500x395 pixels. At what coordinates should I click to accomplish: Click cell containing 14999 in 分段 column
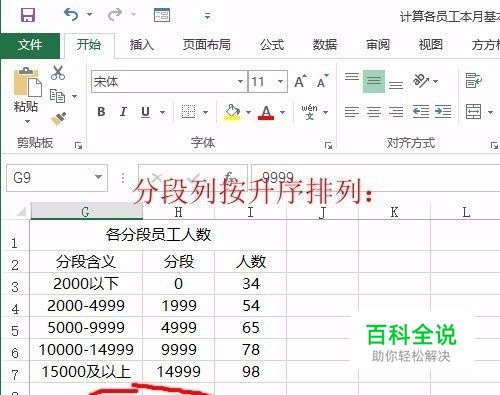[x=179, y=372]
